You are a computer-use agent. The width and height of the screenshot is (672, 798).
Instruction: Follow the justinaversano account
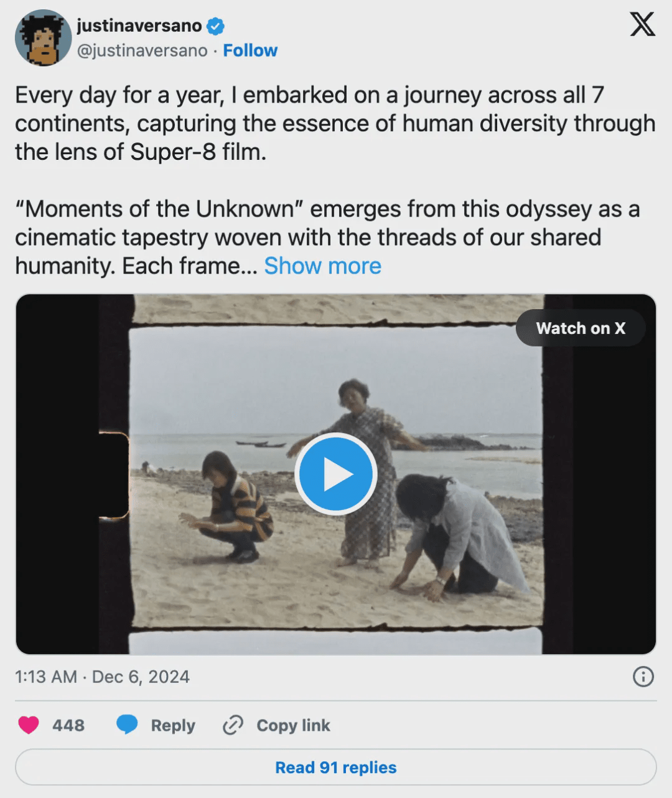(250, 50)
